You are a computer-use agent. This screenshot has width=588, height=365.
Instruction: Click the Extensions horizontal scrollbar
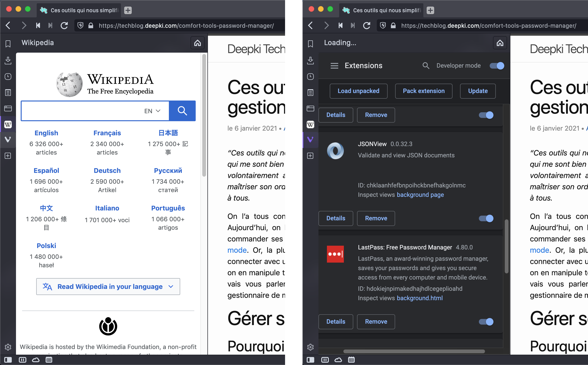pos(414,351)
